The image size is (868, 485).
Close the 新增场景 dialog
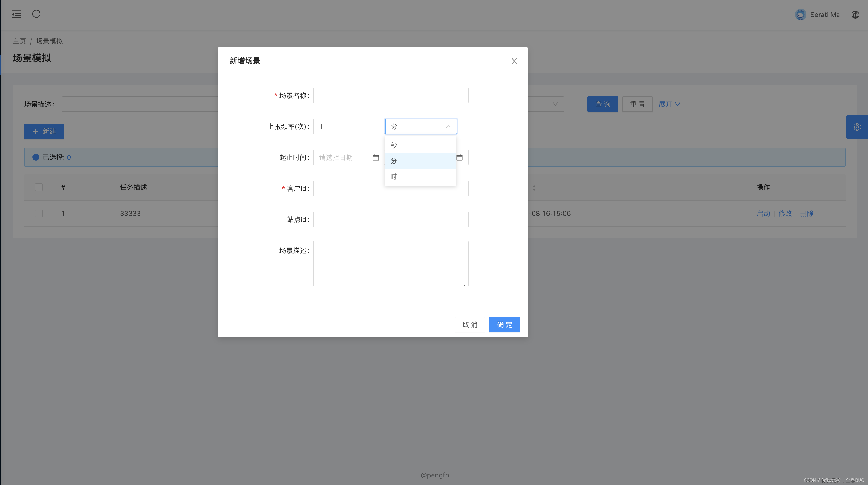tap(514, 61)
